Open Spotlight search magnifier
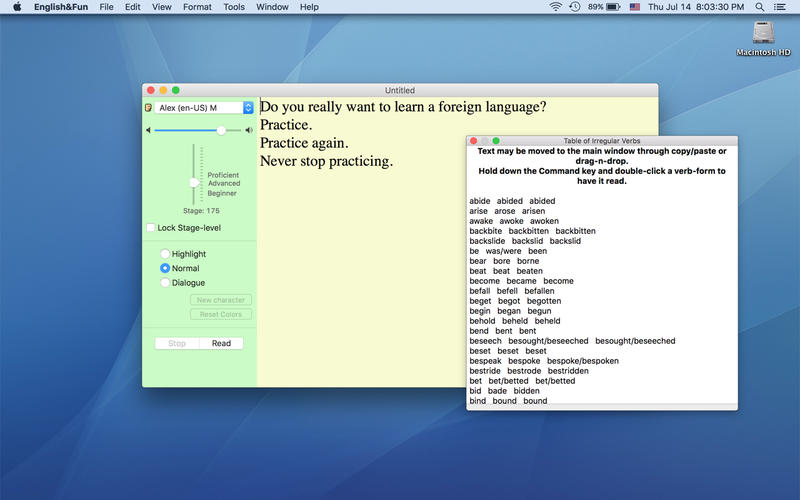The height and width of the screenshot is (500, 800). [x=760, y=7]
